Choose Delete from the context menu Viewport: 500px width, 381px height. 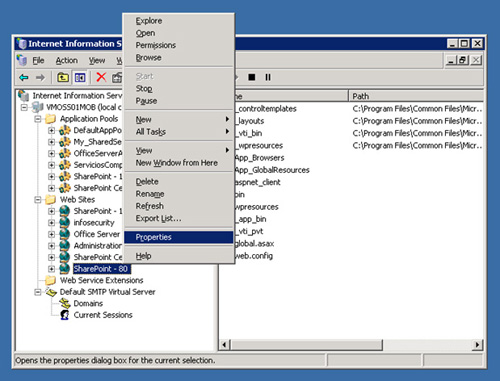coord(179,182)
